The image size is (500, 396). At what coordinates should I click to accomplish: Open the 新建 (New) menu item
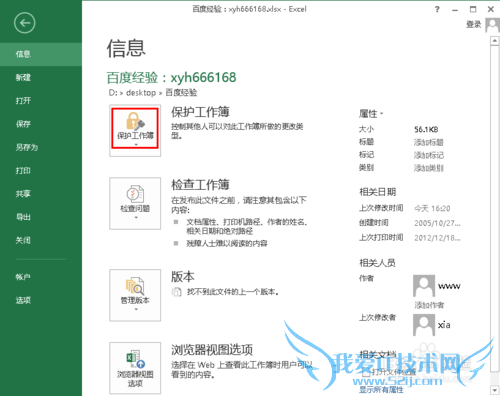[x=41, y=78]
